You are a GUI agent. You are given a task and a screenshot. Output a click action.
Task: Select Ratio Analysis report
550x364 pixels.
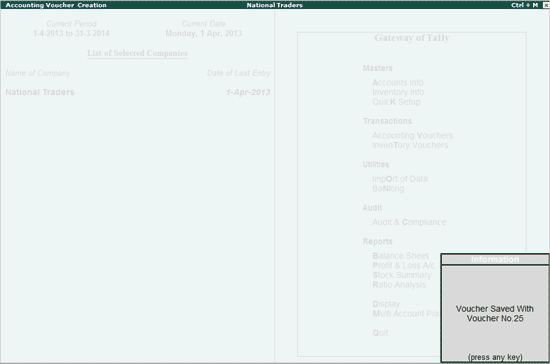coord(399,285)
